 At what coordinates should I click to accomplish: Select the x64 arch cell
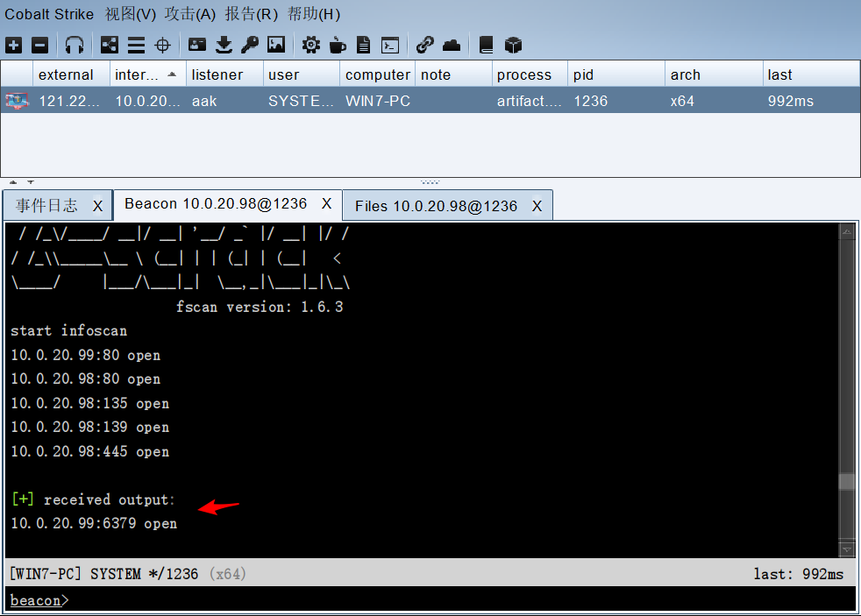point(715,101)
